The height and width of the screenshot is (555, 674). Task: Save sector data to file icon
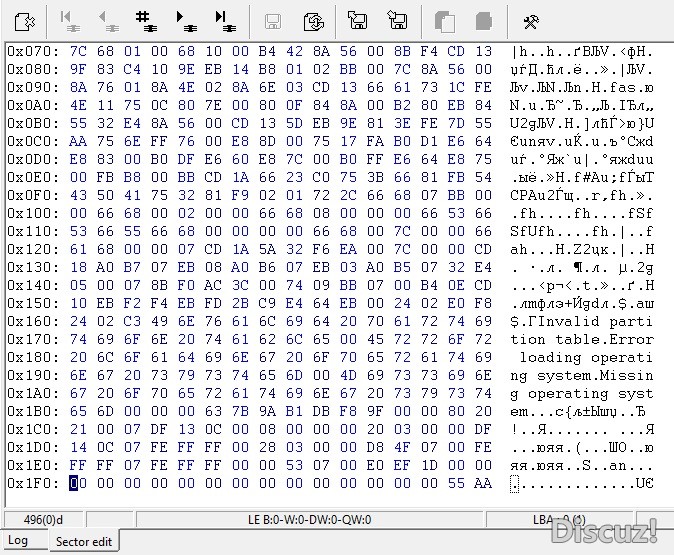pos(397,20)
